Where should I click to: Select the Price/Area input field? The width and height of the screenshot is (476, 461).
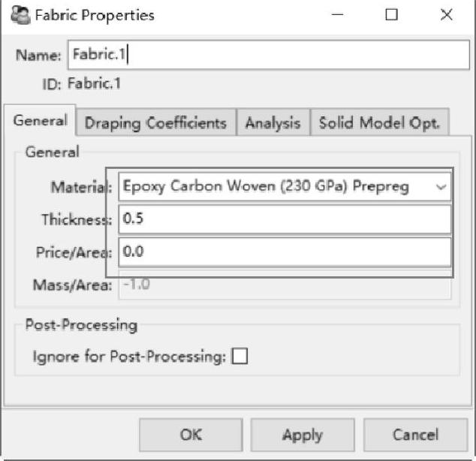coord(284,252)
